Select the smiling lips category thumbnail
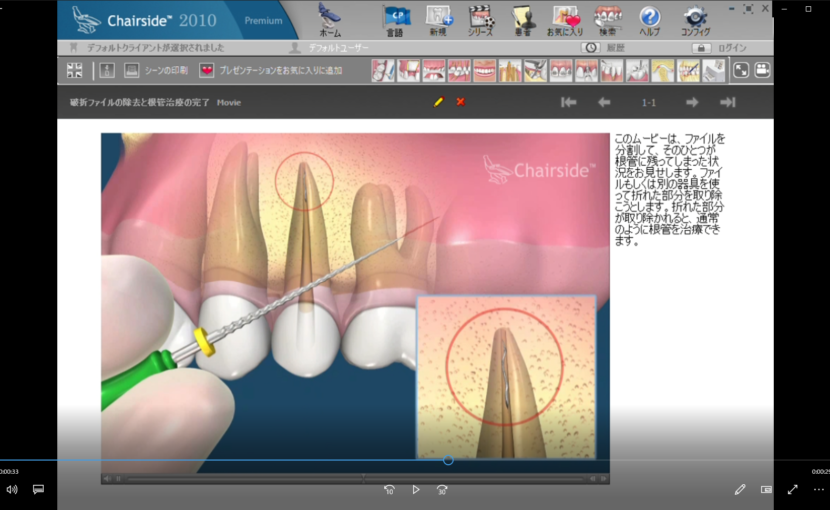830x510 pixels. (x=484, y=70)
